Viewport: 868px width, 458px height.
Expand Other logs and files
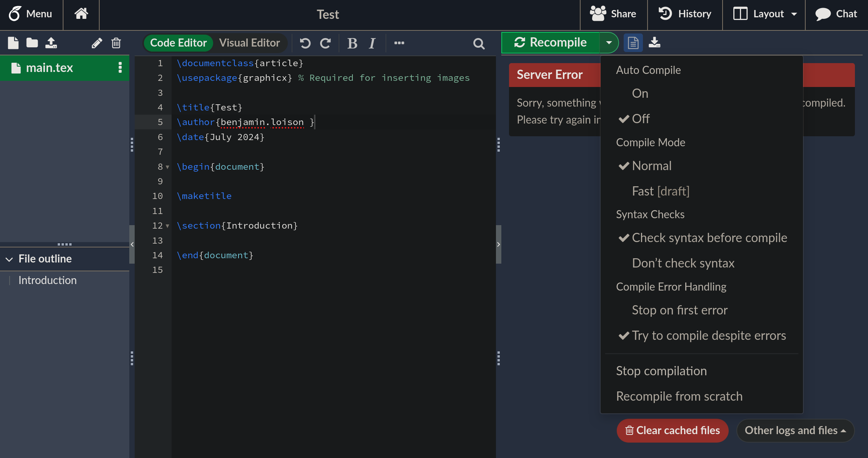pos(795,430)
